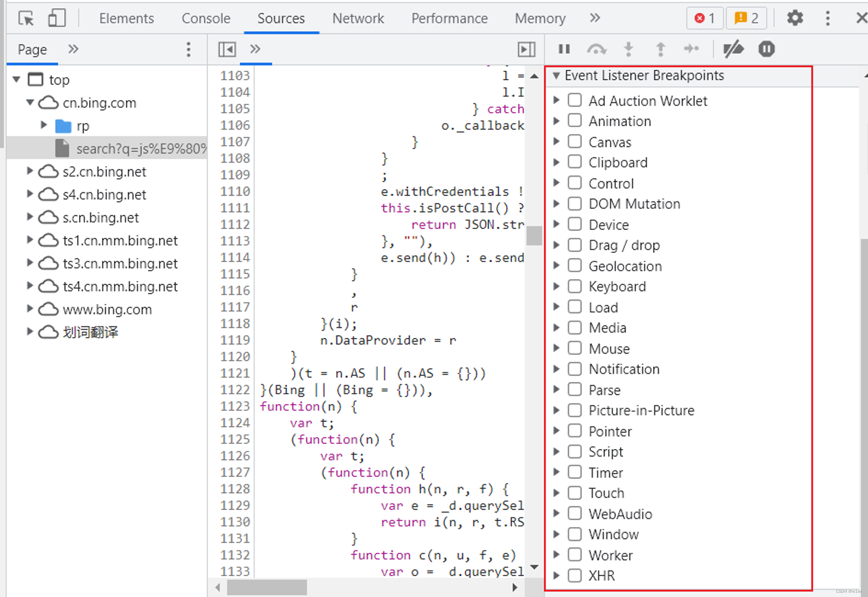
Task: Select the rp folder icon
Action: (x=63, y=126)
